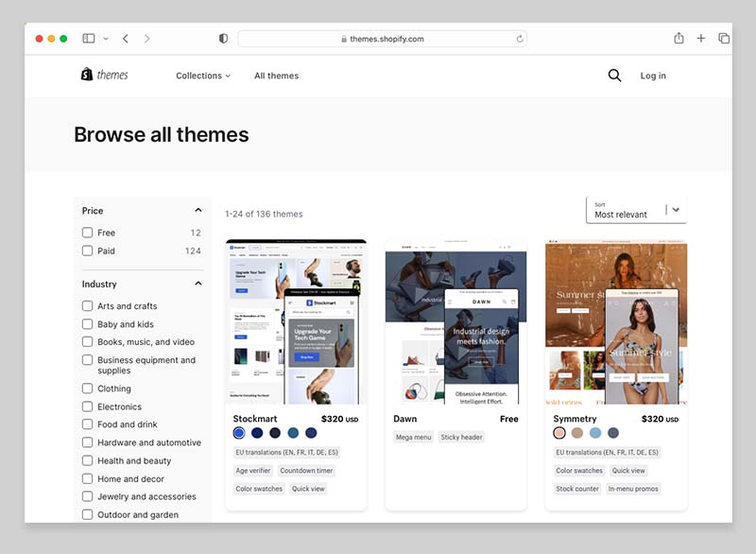Collapse the Industry filter section
Image resolution: width=756 pixels, height=554 pixels.
198,284
